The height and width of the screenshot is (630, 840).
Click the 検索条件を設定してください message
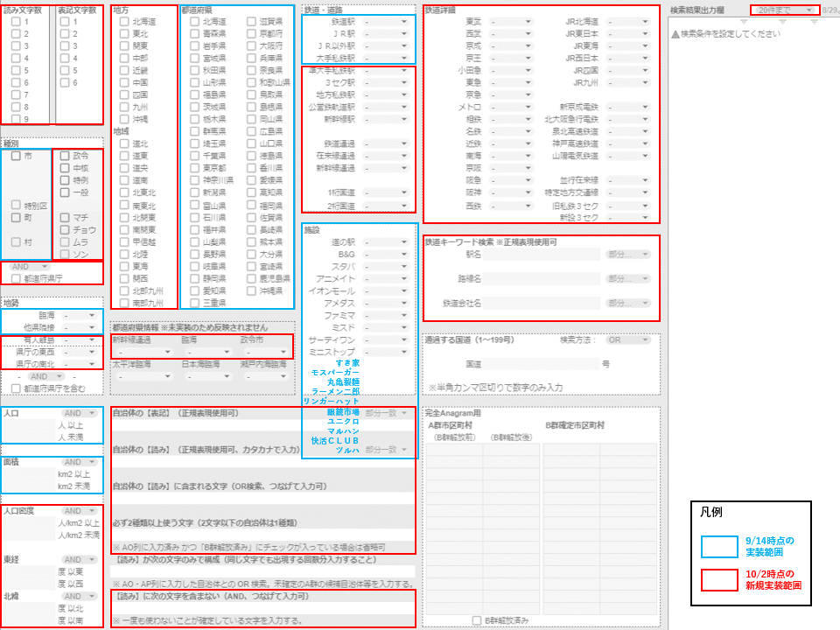pos(731,34)
